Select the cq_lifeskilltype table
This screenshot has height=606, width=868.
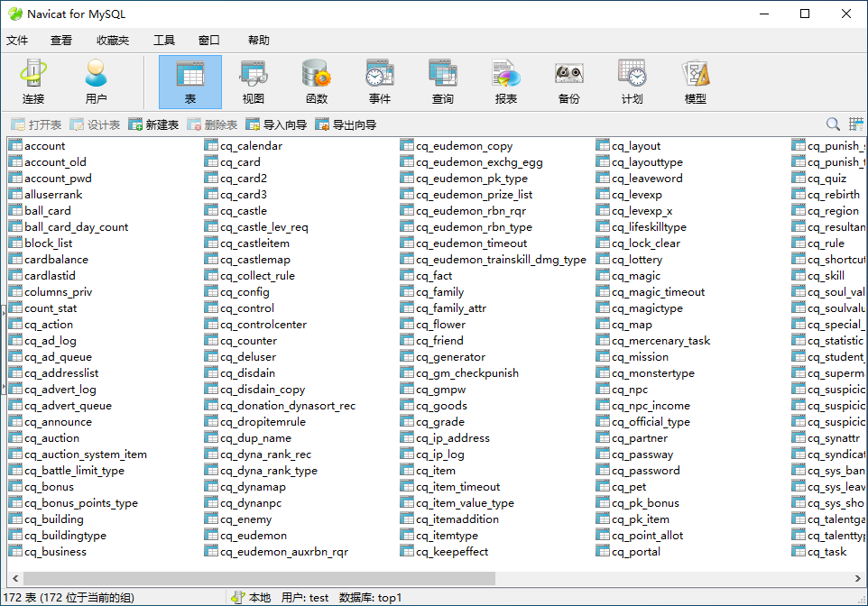click(649, 227)
